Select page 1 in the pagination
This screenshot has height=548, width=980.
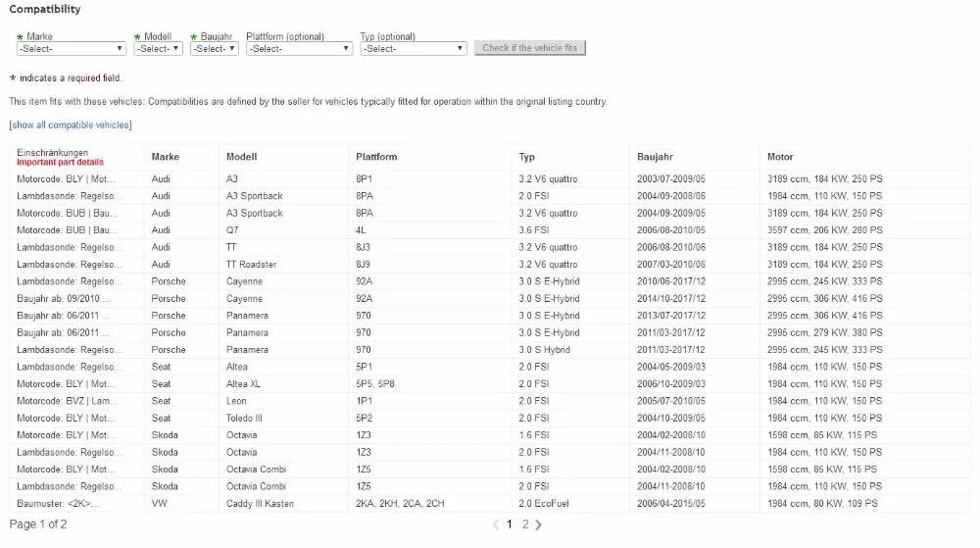click(x=510, y=524)
